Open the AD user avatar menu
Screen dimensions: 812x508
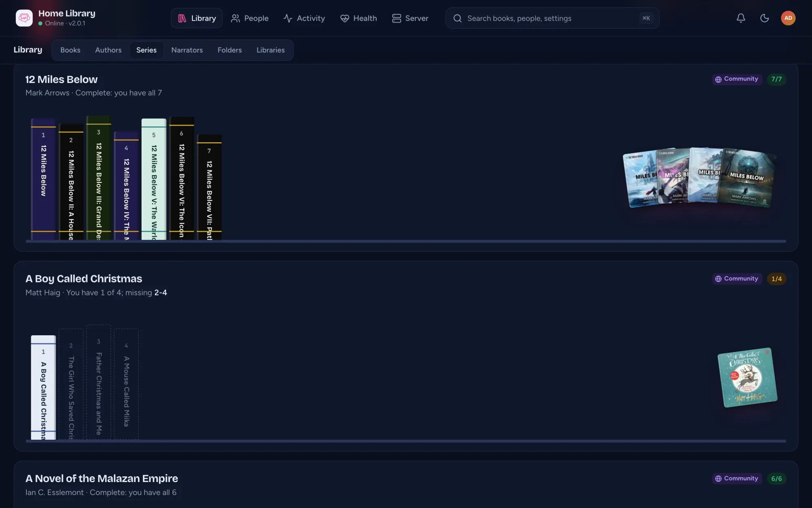point(788,18)
